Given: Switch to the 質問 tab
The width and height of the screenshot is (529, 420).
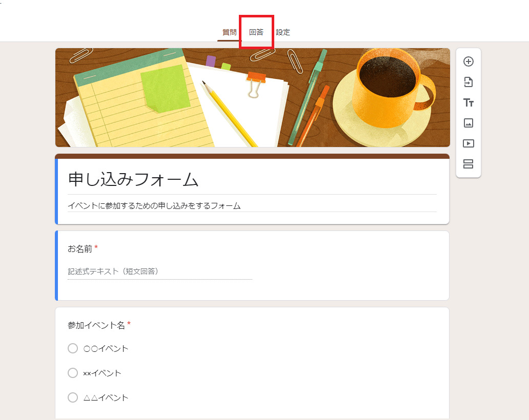Looking at the screenshot, I should coord(230,32).
